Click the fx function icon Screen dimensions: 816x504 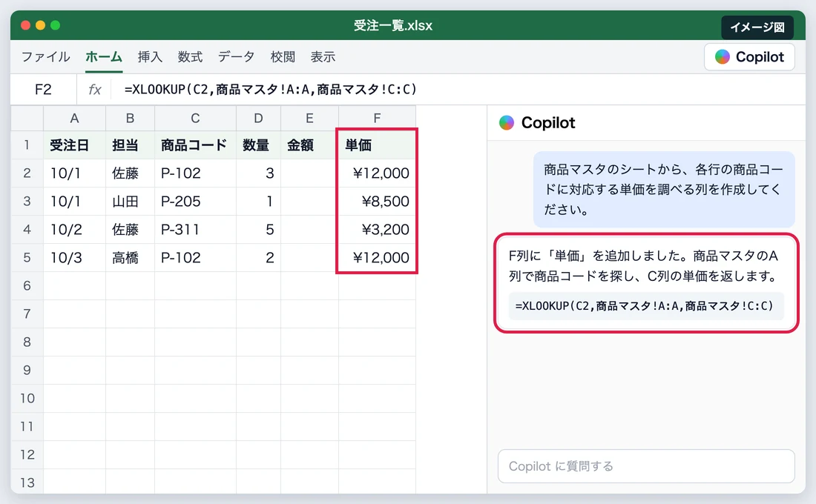click(95, 90)
